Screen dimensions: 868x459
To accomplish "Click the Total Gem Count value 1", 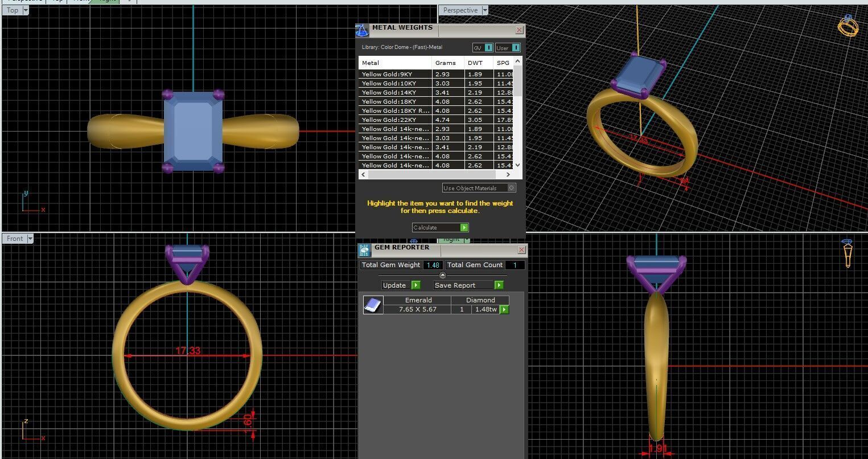I will coord(515,265).
